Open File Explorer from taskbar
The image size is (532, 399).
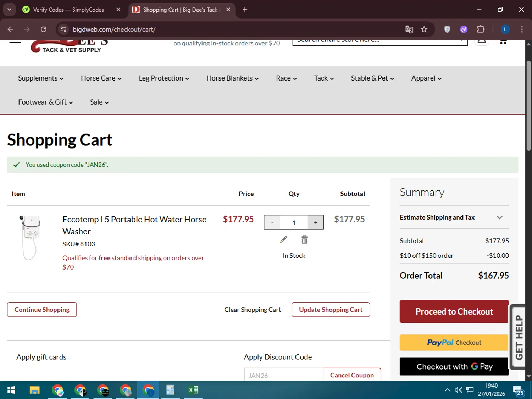point(34,390)
